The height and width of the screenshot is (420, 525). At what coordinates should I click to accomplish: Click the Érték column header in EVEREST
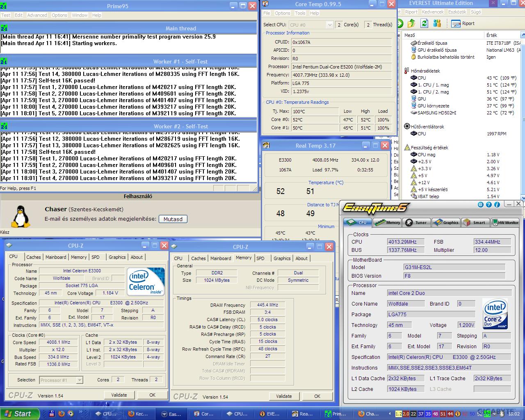[502, 35]
